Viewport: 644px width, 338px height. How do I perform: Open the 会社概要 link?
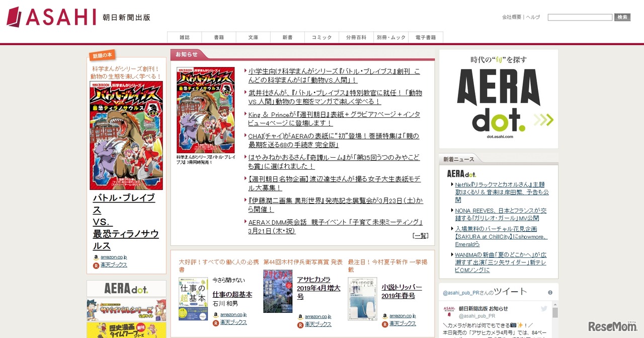(x=512, y=17)
